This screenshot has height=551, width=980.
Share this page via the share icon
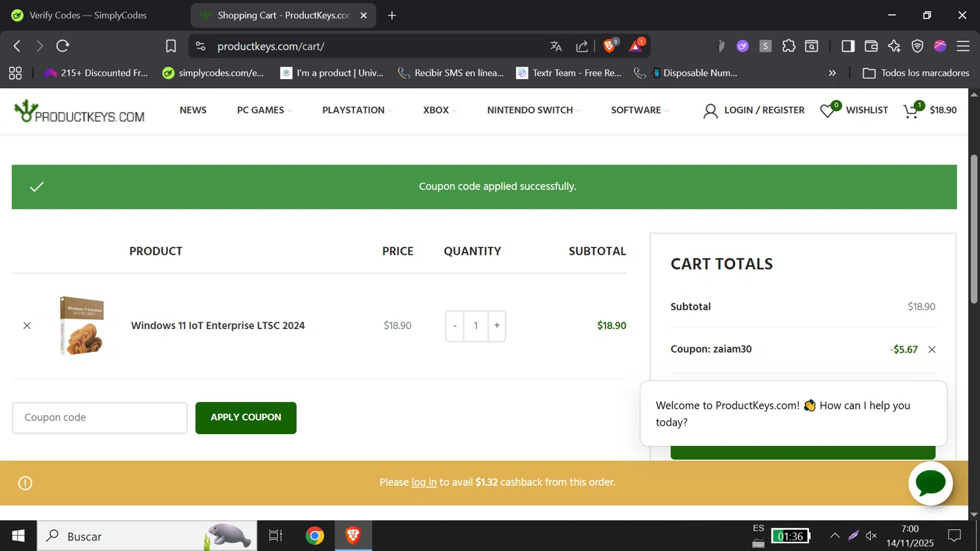point(581,46)
